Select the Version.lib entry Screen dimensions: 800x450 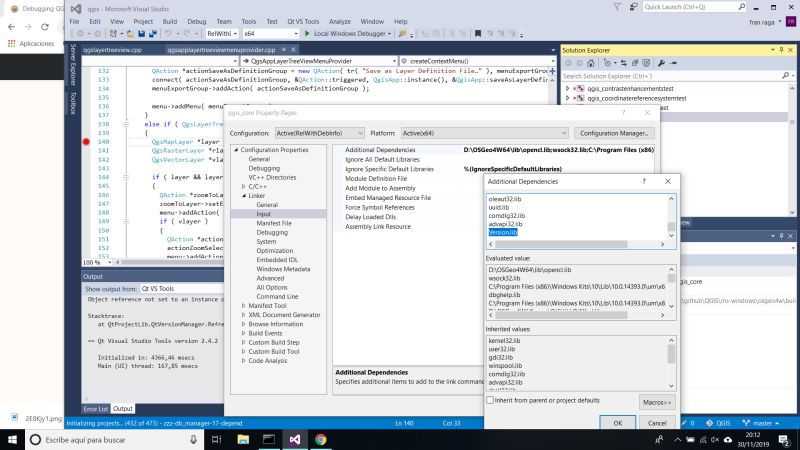tap(503, 232)
